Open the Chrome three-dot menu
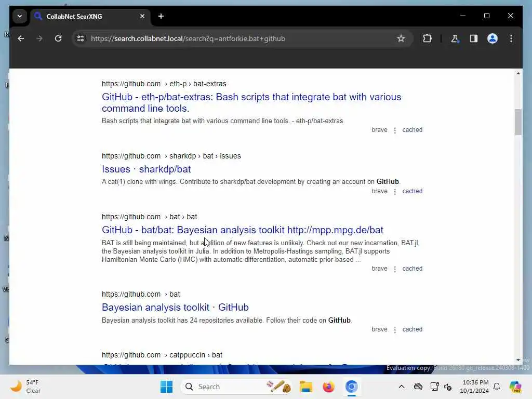The height and width of the screenshot is (399, 532). coord(511,38)
